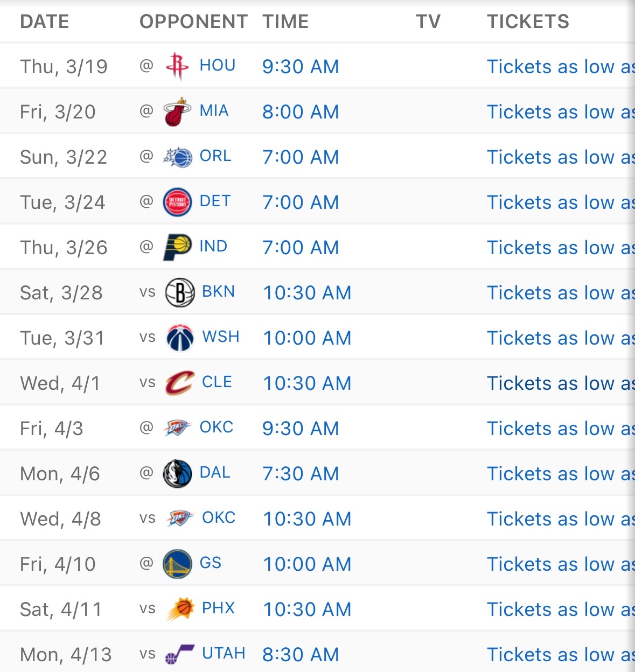Open the 8:30 AM Utah game link
Image resolution: width=635 pixels, height=672 pixels.
(x=301, y=655)
